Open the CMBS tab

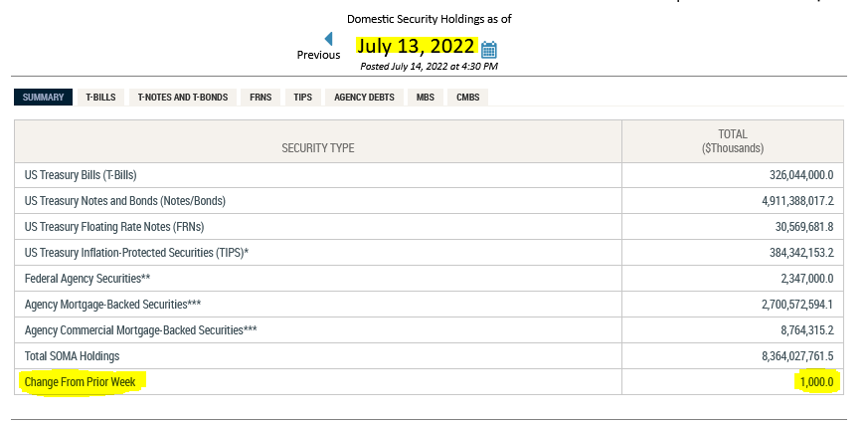coord(467,97)
